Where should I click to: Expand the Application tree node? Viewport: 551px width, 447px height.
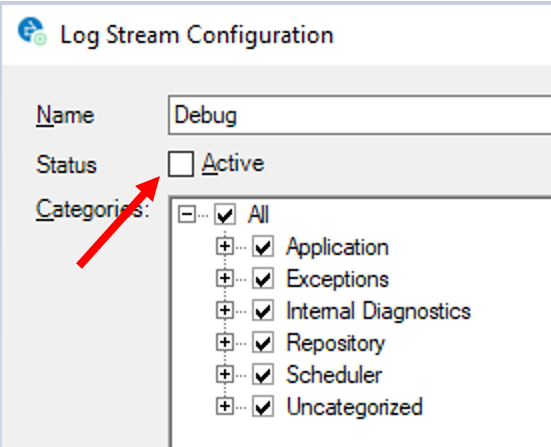(225, 247)
